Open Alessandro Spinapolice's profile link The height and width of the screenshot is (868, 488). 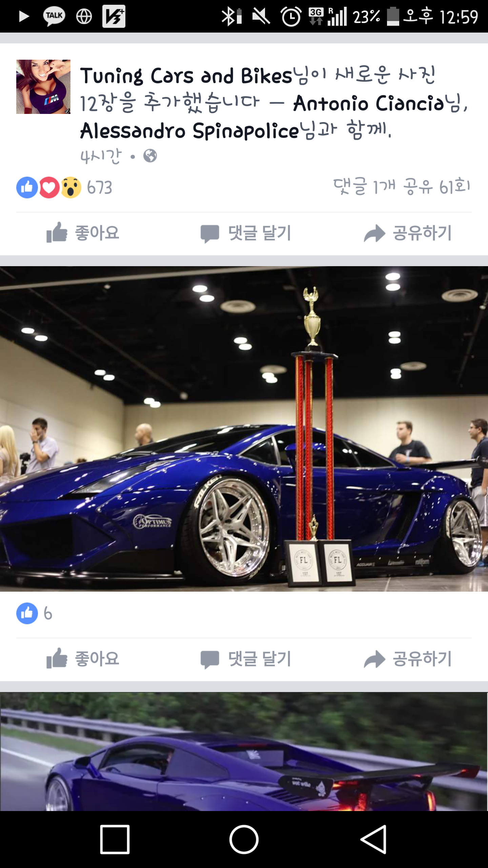click(189, 131)
